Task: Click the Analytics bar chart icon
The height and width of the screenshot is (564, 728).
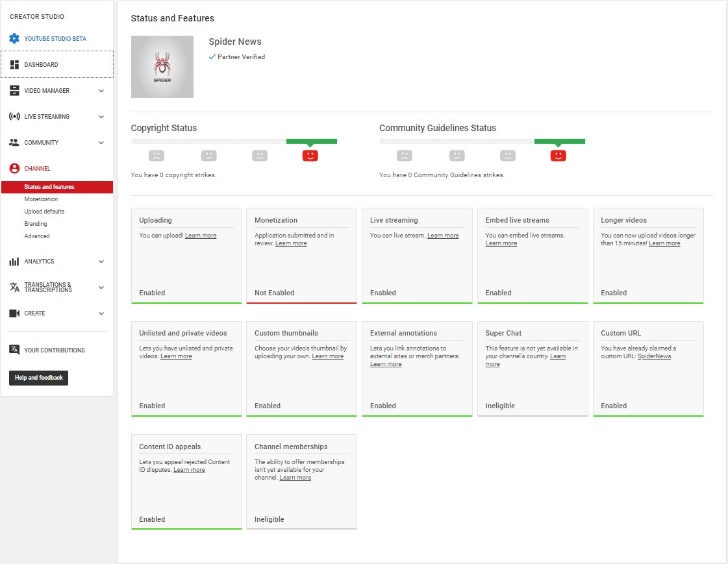Action: click(x=14, y=262)
